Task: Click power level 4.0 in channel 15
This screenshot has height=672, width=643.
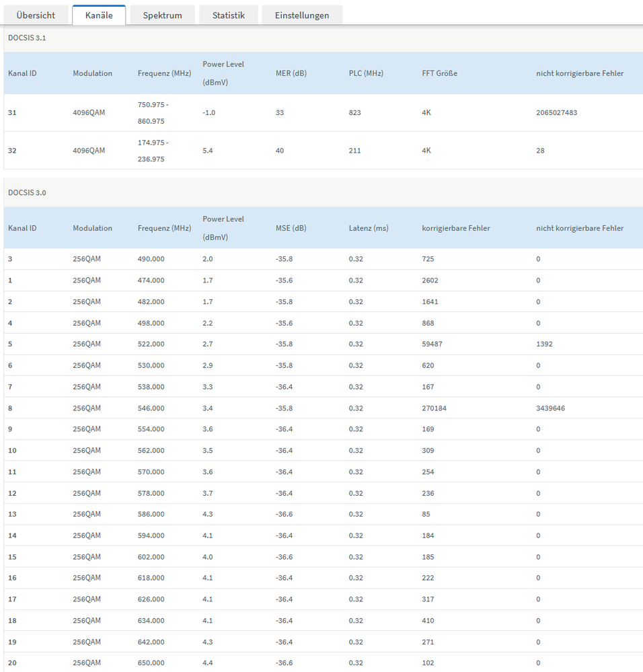Action: [208, 557]
